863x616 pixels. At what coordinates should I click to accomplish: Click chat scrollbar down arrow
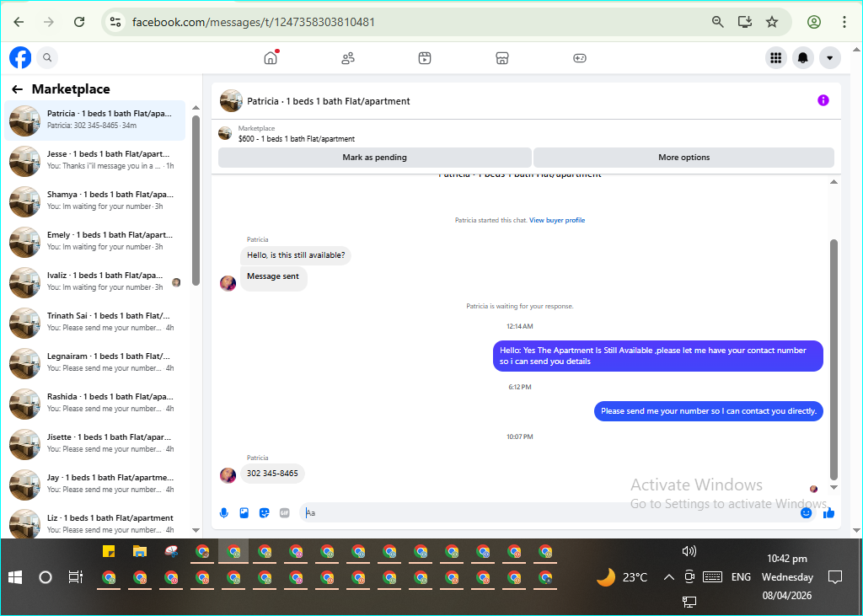(x=834, y=487)
